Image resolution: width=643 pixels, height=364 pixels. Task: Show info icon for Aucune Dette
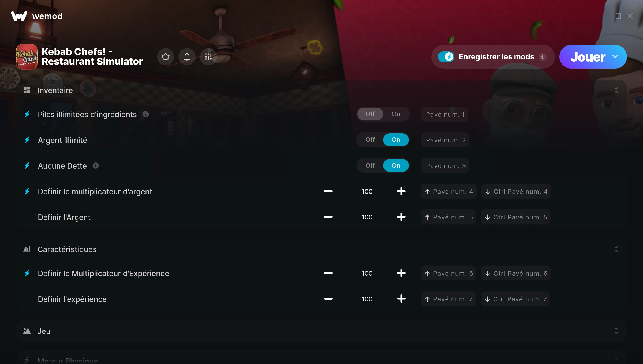pos(96,166)
